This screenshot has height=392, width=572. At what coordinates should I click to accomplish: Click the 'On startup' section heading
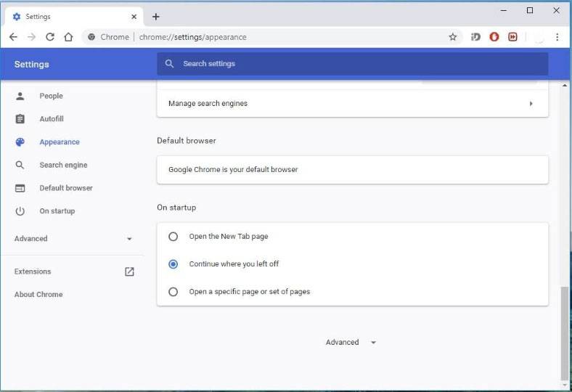[176, 208]
